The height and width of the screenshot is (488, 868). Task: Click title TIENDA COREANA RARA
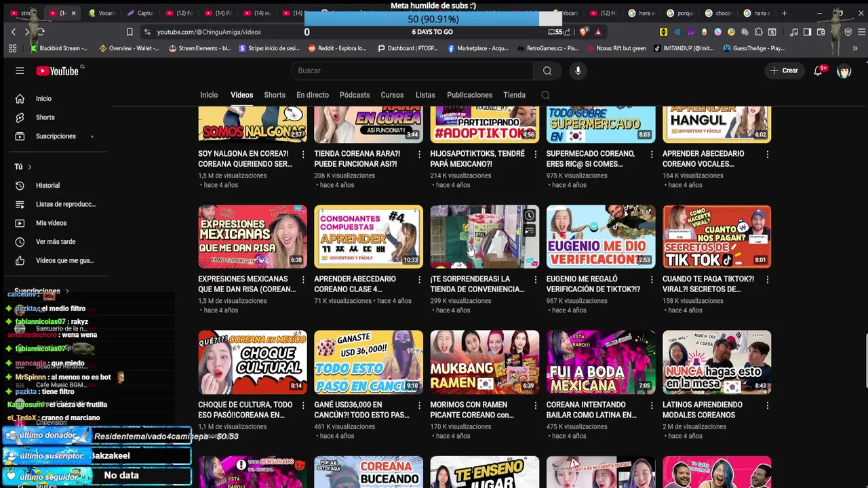point(357,159)
